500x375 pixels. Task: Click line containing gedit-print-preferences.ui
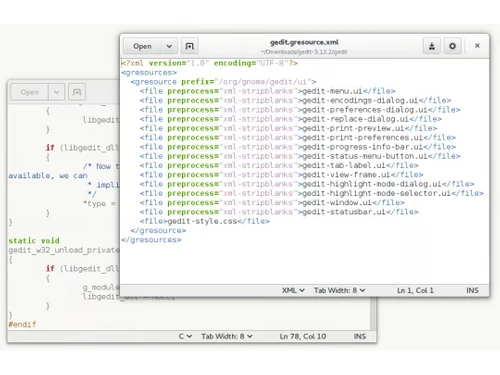pyautogui.click(x=298, y=138)
